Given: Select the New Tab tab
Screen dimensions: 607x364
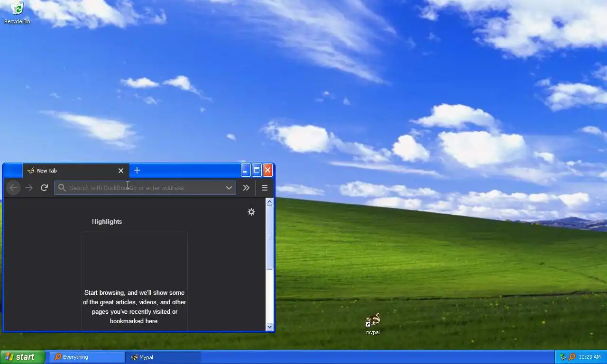Looking at the screenshot, I should coord(76,171).
